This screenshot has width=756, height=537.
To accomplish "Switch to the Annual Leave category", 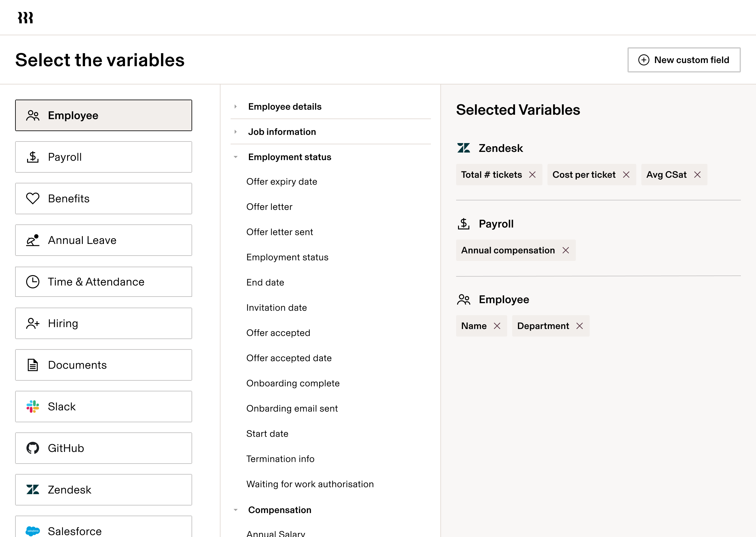I will click(x=103, y=240).
